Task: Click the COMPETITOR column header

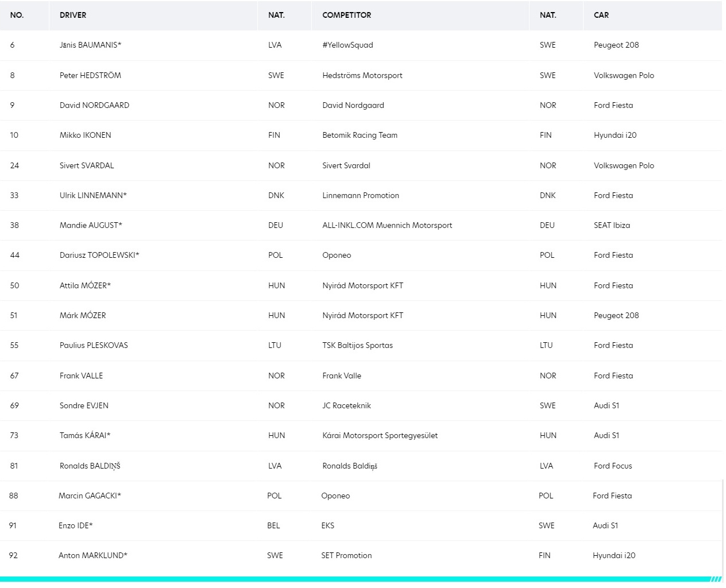Action: pos(346,15)
